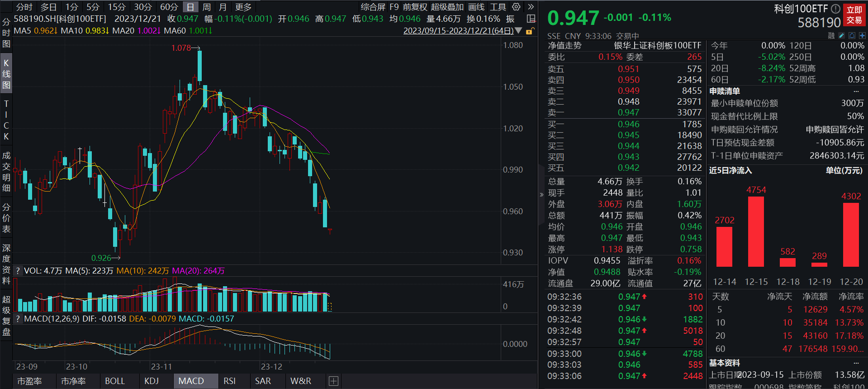The height and width of the screenshot is (389, 868).
Task: Toggle the date range lock icon
Action: [x=529, y=31]
